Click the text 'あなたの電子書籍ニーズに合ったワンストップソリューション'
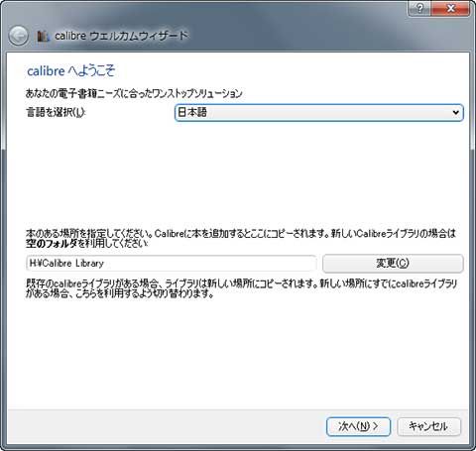 (134, 93)
